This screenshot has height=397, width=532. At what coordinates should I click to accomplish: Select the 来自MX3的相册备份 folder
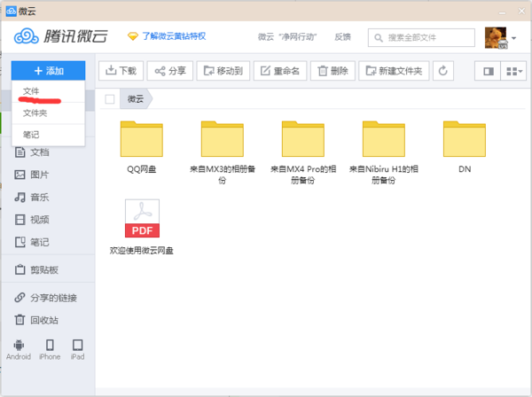point(223,152)
